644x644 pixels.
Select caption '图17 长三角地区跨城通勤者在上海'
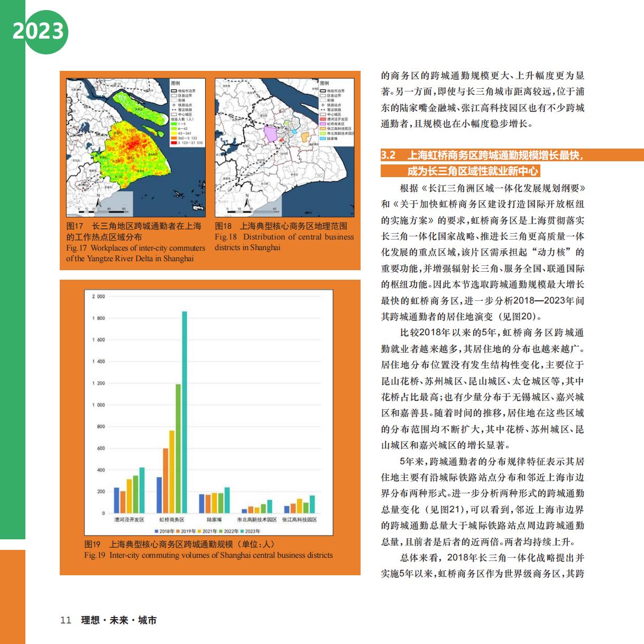pyautogui.click(x=134, y=226)
